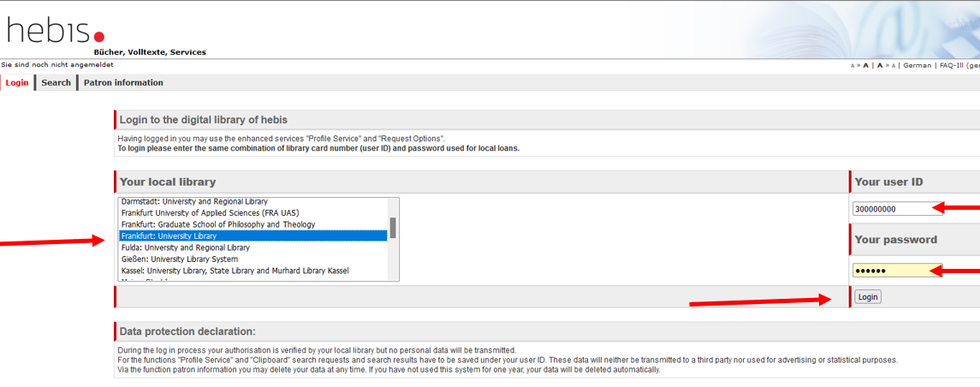Viewport: 980px width, 387px height.
Task: Decrease the font size control
Action: (x=886, y=65)
